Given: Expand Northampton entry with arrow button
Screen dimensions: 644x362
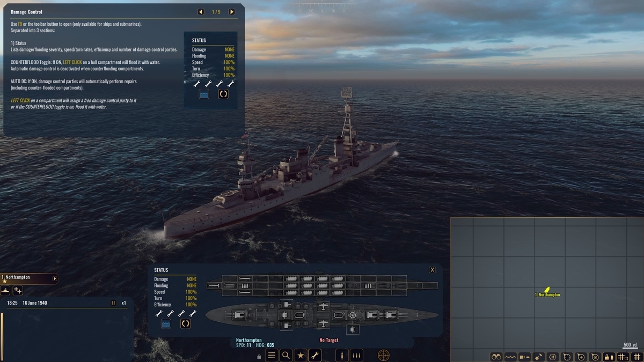Looking at the screenshot, I should pos(55,278).
